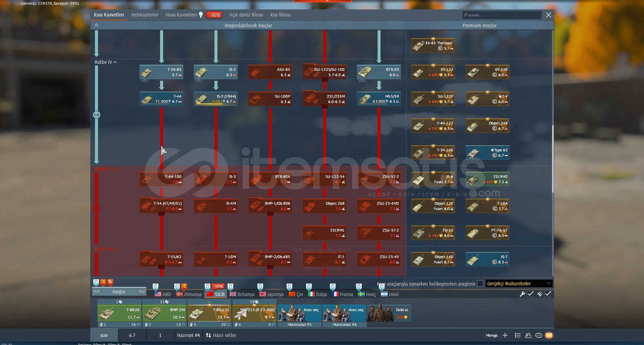Select the Açık deniz filosu tab
The image size is (644, 345).
coord(246,15)
